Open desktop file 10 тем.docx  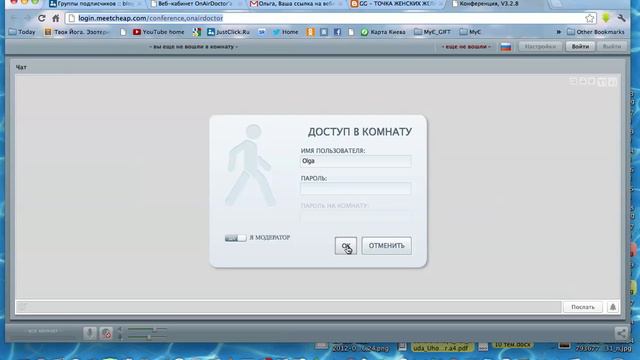pyautogui.click(x=512, y=345)
